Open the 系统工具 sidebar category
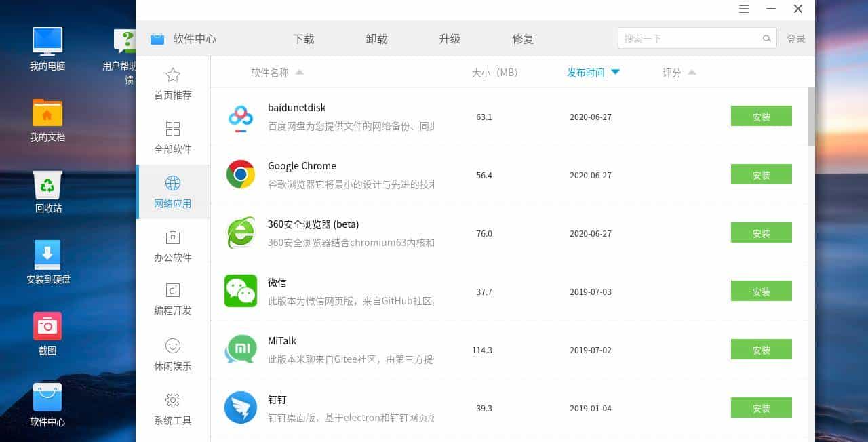Image resolution: width=868 pixels, height=442 pixels. click(173, 407)
